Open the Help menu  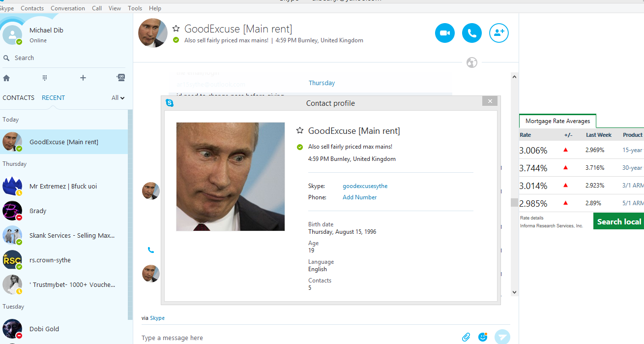pos(155,8)
